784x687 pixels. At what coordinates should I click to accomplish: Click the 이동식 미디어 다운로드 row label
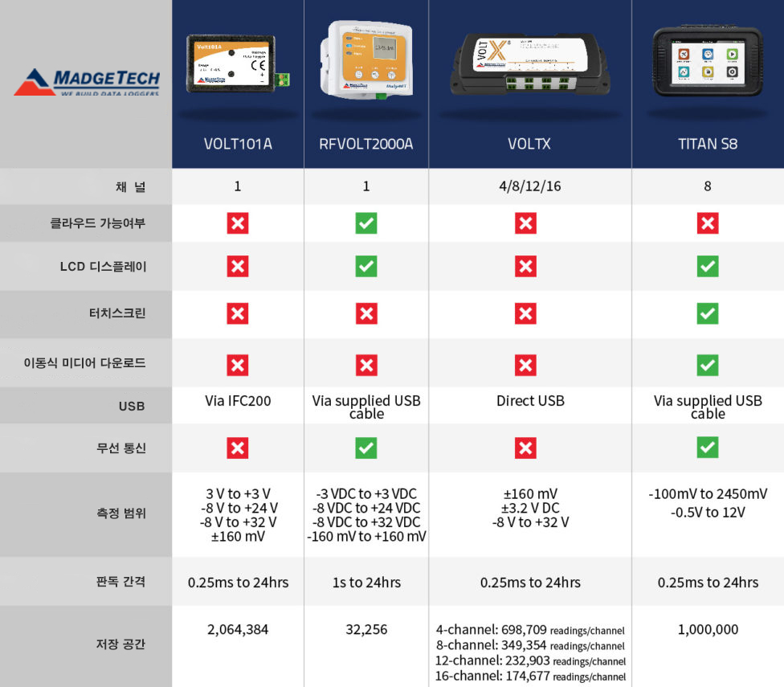[x=85, y=363]
